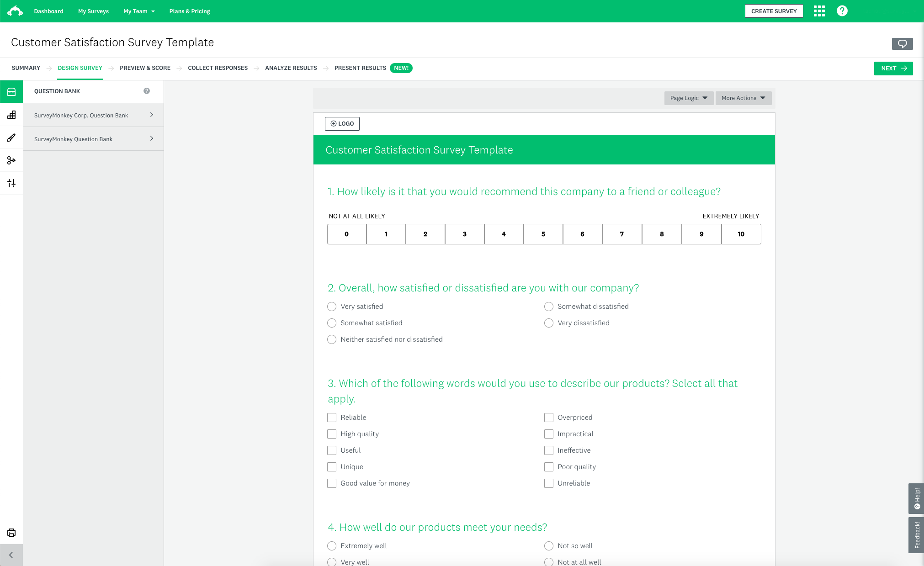This screenshot has height=566, width=924.
Task: Switch to the Analyze Results tab
Action: [x=290, y=68]
